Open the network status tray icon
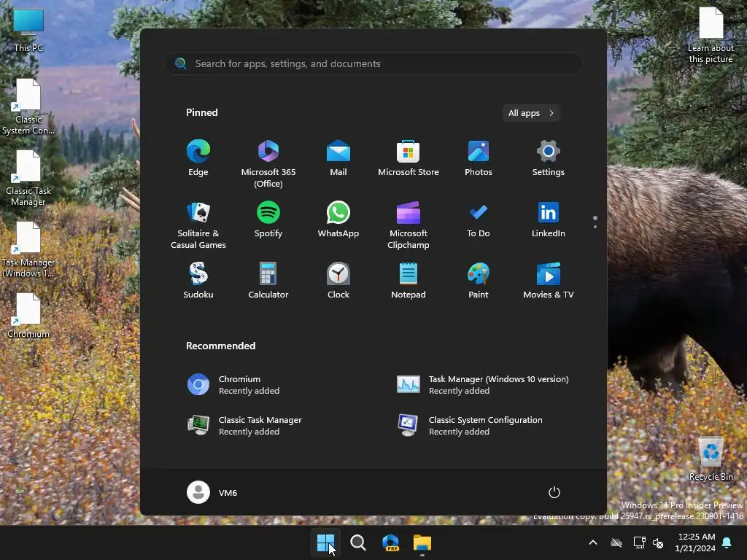 [639, 542]
